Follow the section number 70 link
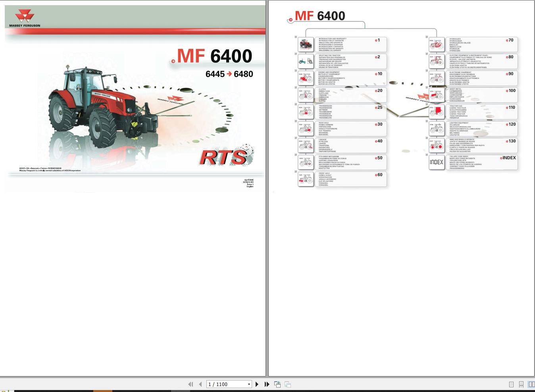Viewport: 535px width, 392px height. pyautogui.click(x=510, y=40)
